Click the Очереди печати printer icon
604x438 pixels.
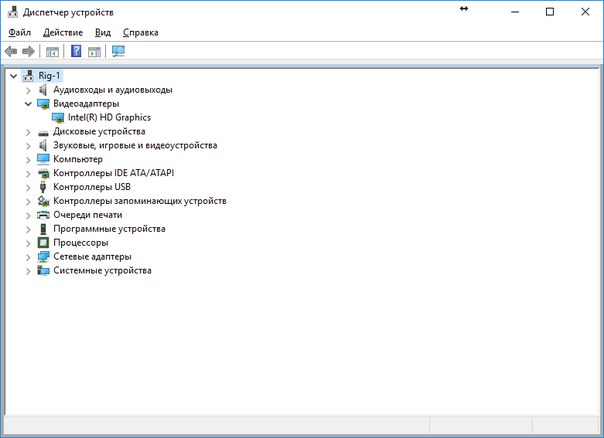pos(43,215)
